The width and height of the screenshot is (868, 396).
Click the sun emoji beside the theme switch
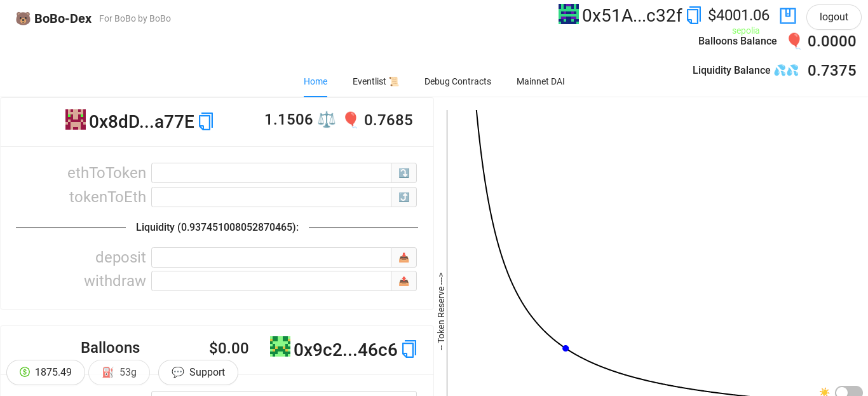click(824, 392)
